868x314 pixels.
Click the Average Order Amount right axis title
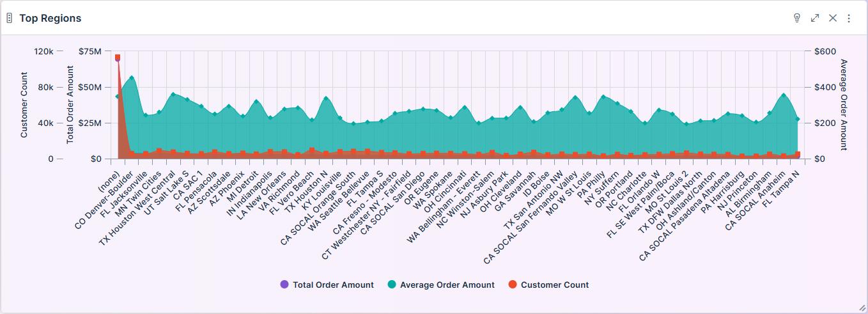coord(844,104)
